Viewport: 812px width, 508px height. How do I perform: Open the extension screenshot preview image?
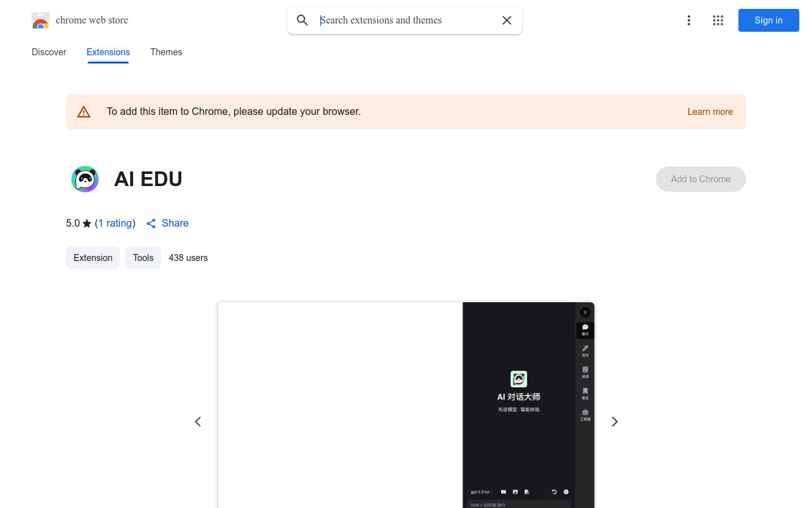tap(406, 406)
